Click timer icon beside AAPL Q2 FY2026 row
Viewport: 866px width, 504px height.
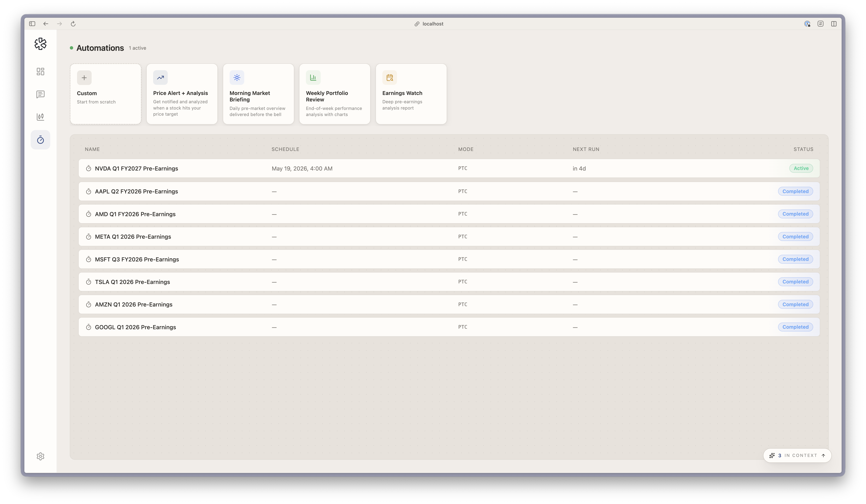(x=89, y=191)
